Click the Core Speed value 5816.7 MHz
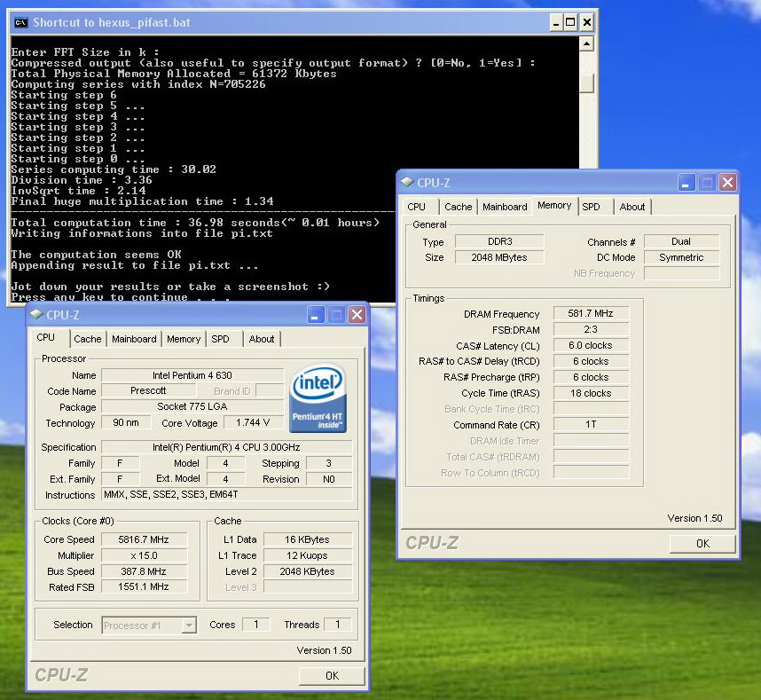761x700 pixels. 144,539
